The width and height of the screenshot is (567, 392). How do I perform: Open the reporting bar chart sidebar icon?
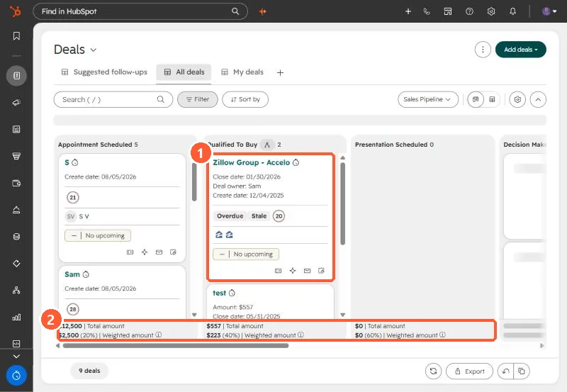[x=16, y=317]
